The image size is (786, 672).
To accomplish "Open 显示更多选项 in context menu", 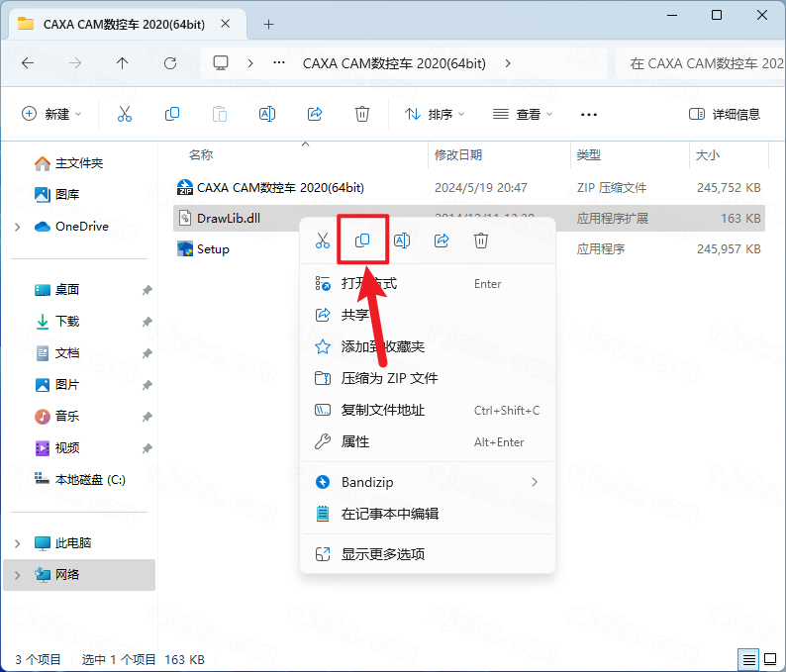I will tap(383, 554).
